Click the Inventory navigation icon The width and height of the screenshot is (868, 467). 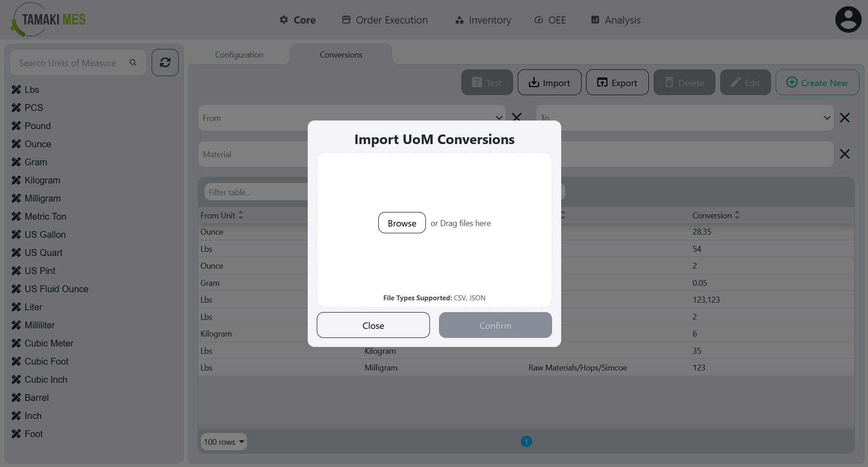(x=459, y=19)
